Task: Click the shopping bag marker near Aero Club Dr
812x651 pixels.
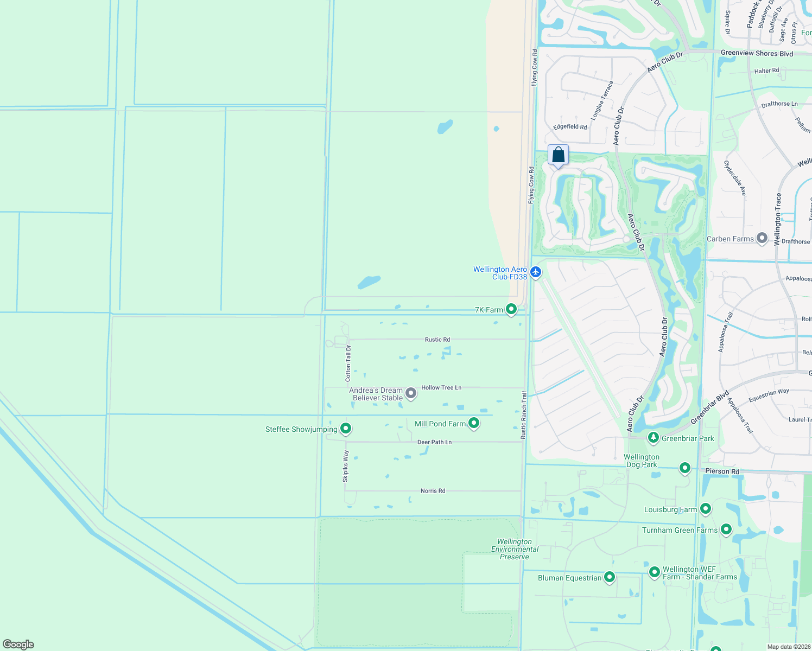Action: click(x=559, y=156)
